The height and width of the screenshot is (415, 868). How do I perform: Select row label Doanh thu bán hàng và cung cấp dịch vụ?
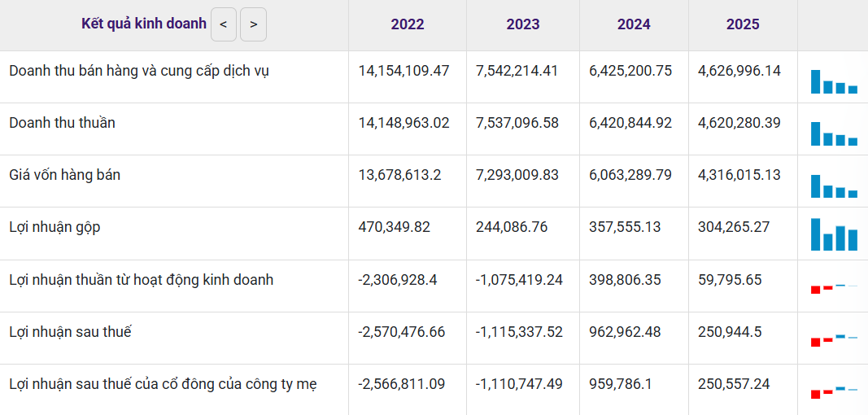pos(139,71)
